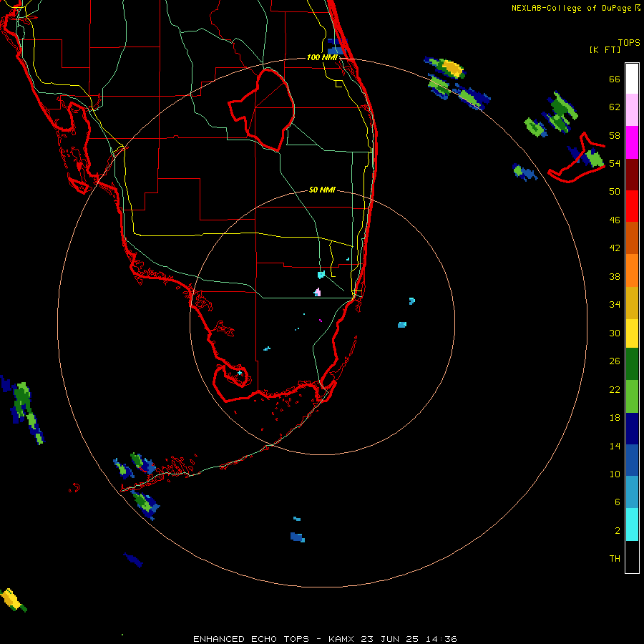This screenshot has height=644, width=644.
Task: Click the 62 scale value
Action: (615, 107)
